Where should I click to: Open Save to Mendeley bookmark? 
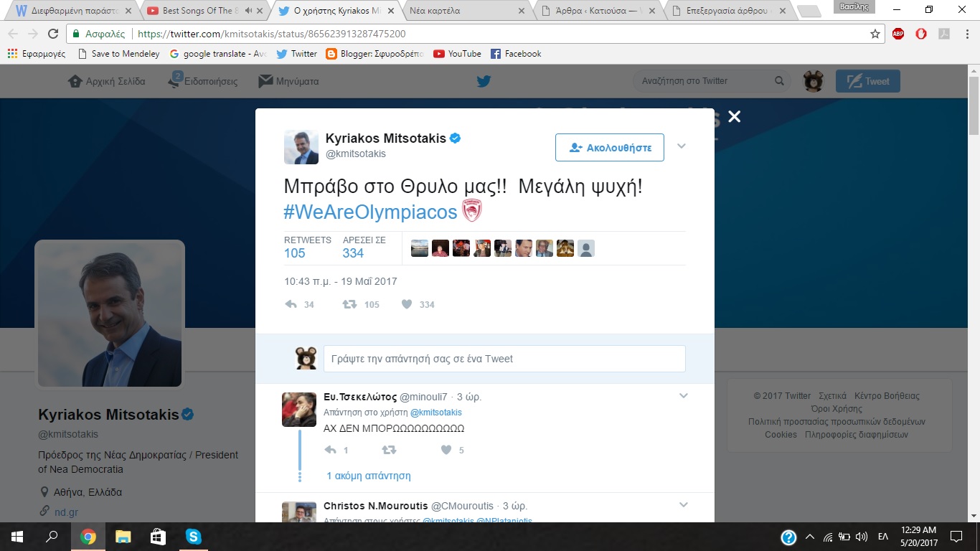tap(118, 54)
